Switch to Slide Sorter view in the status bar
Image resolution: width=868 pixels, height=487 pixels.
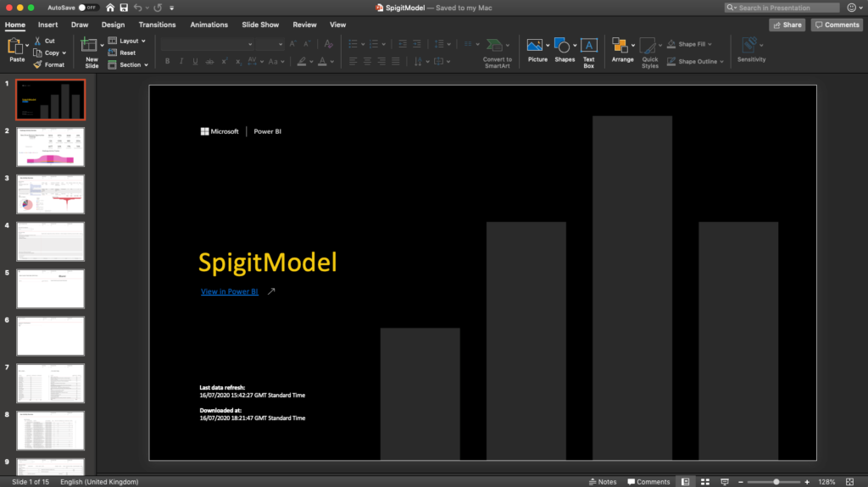click(704, 482)
